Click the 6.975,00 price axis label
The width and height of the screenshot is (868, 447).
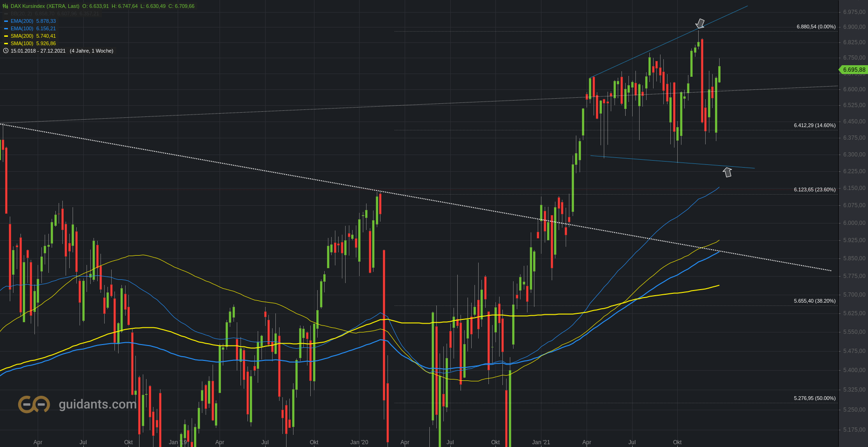pyautogui.click(x=854, y=12)
